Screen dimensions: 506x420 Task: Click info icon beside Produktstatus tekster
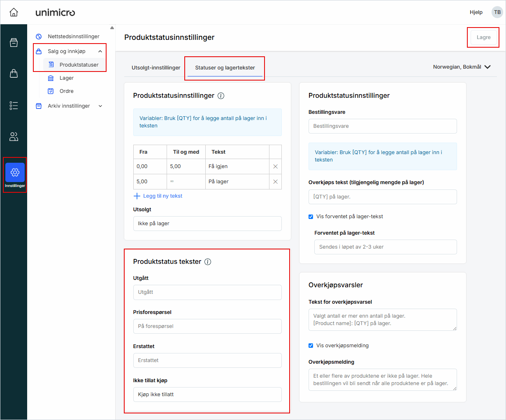(x=208, y=262)
